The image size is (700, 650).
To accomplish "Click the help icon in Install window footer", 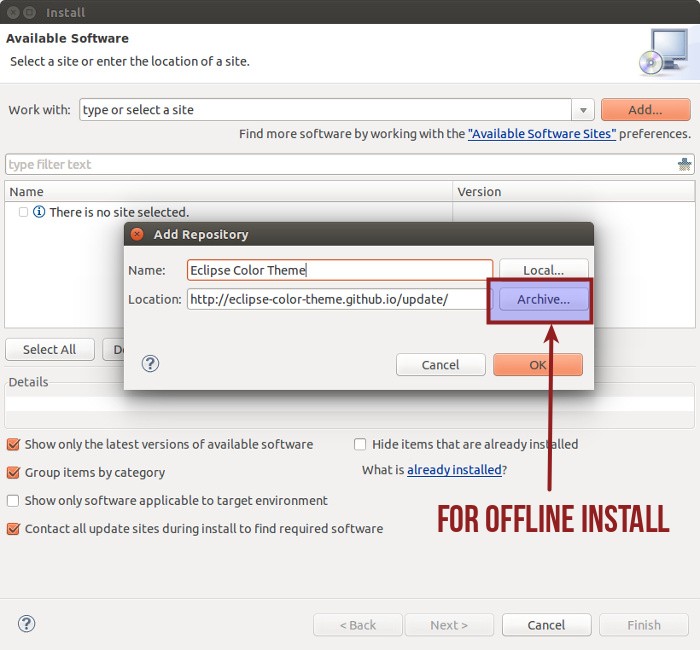I will (x=26, y=624).
